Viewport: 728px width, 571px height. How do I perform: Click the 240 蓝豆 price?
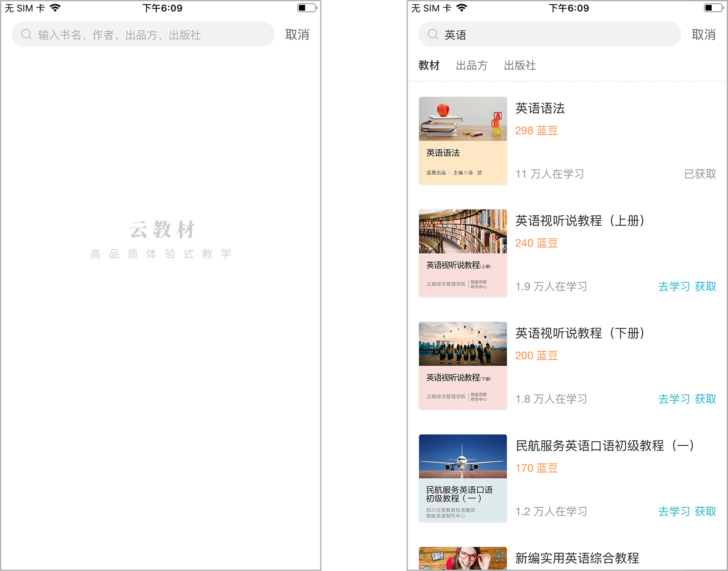click(537, 243)
